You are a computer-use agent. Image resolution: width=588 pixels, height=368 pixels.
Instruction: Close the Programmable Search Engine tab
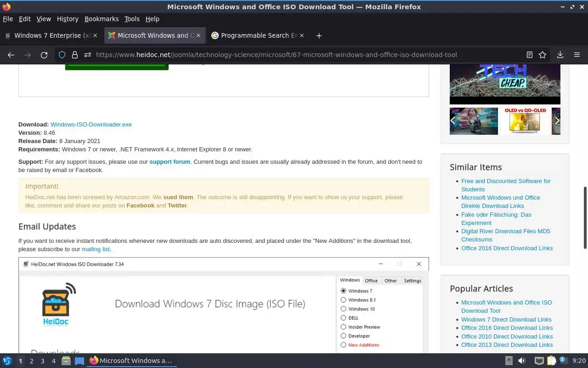click(x=302, y=35)
